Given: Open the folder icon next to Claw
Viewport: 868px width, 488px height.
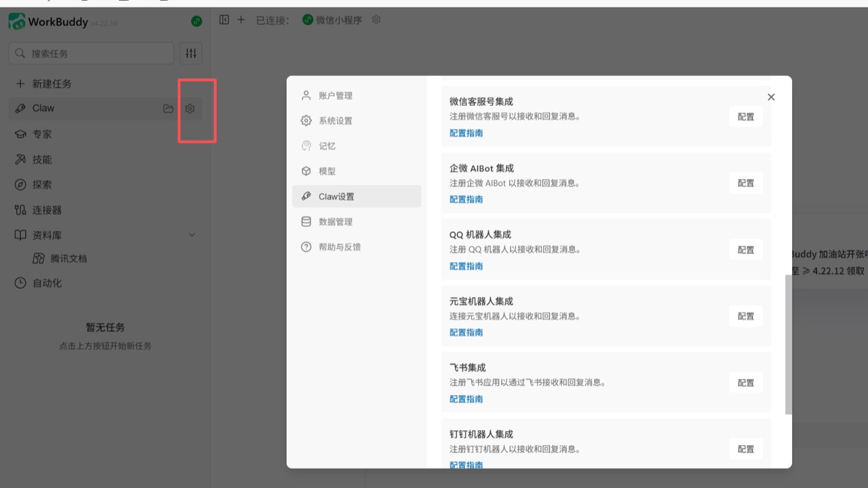Looking at the screenshot, I should [168, 108].
